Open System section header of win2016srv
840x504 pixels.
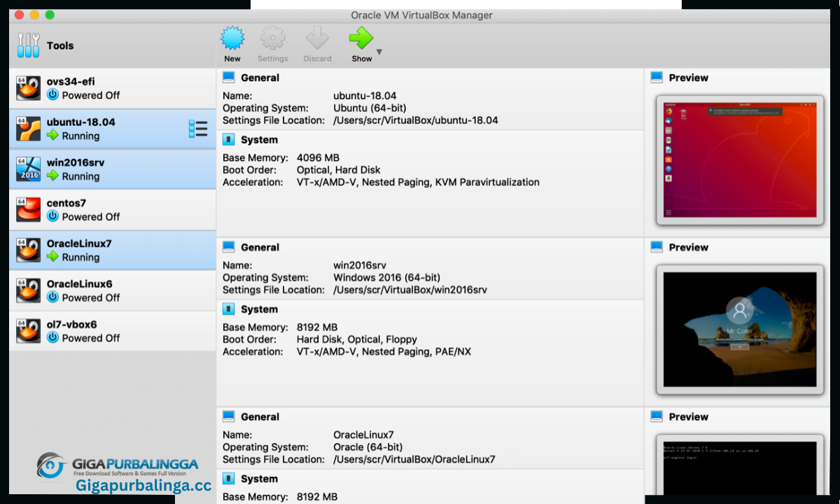(x=259, y=309)
